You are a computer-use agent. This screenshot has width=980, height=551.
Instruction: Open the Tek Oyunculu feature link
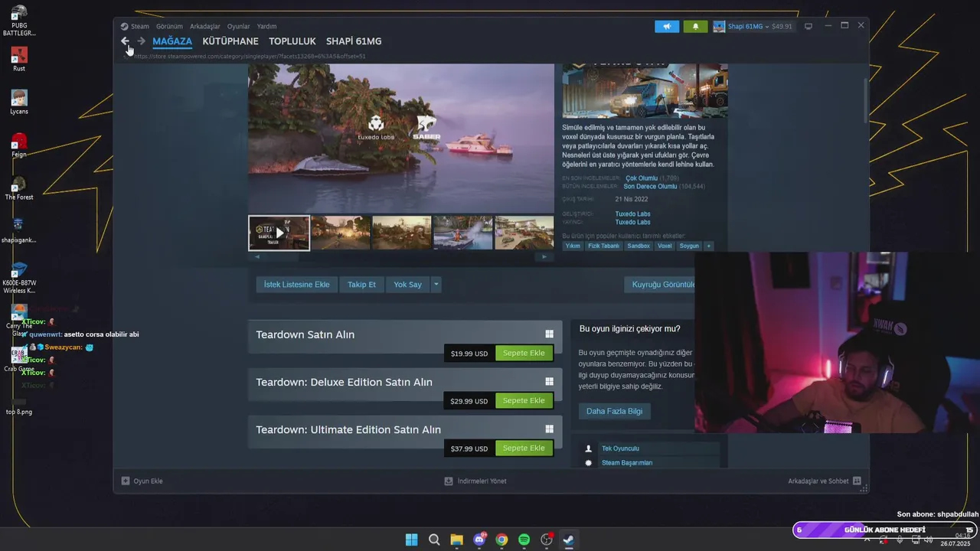(620, 448)
